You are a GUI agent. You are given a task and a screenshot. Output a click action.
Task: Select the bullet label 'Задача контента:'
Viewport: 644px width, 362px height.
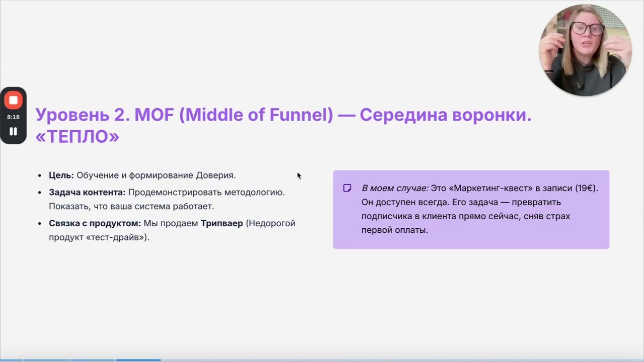[x=87, y=192]
